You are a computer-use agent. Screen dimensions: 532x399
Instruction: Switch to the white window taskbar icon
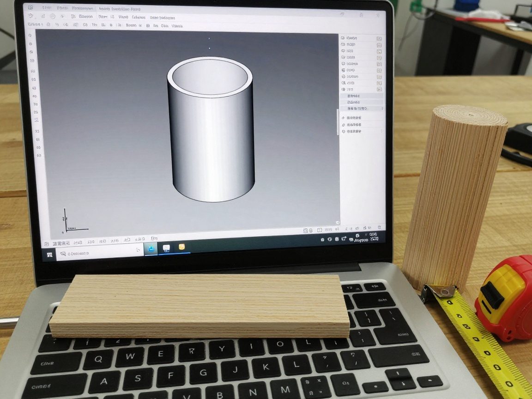click(x=166, y=248)
